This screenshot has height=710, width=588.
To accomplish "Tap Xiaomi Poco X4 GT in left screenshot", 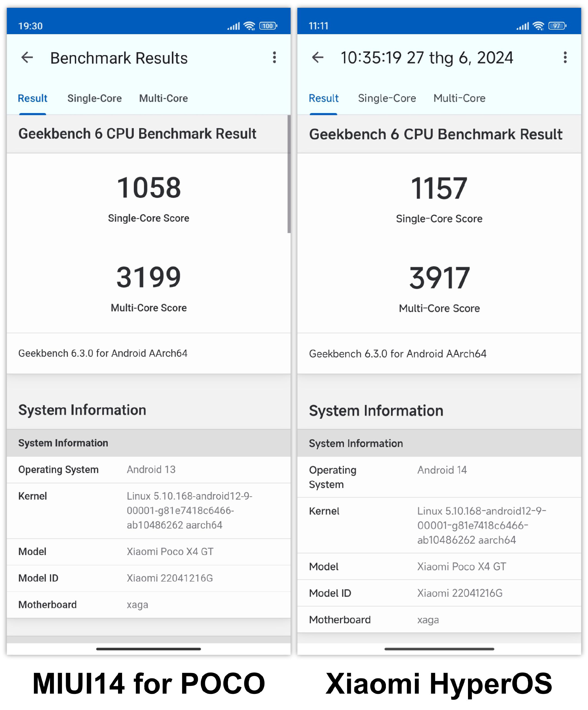I will (170, 552).
